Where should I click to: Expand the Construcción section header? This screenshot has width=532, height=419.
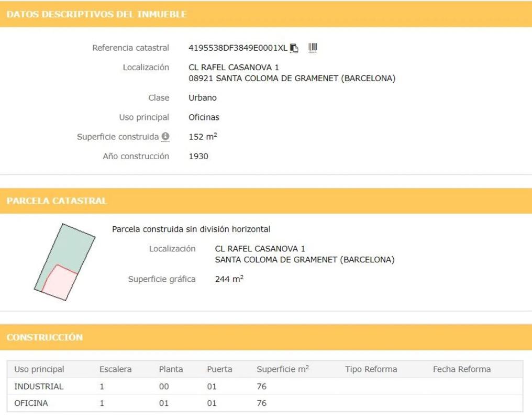(45, 337)
